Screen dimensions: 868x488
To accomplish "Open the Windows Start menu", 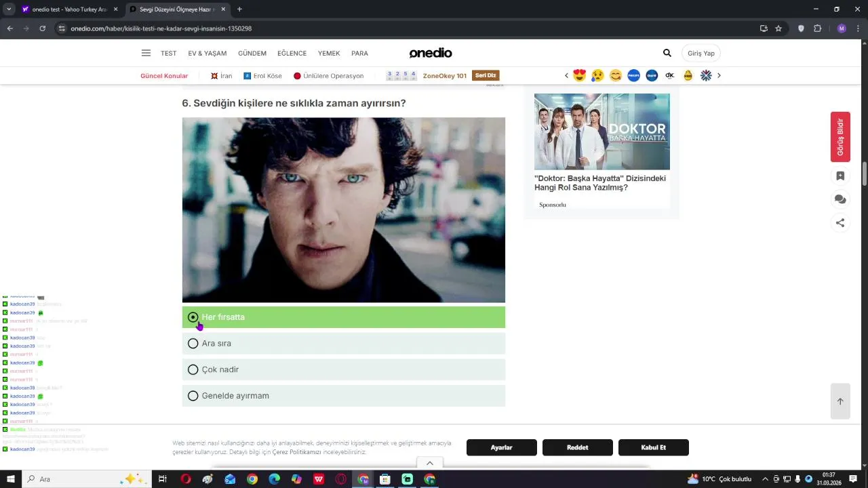I will click(x=11, y=479).
